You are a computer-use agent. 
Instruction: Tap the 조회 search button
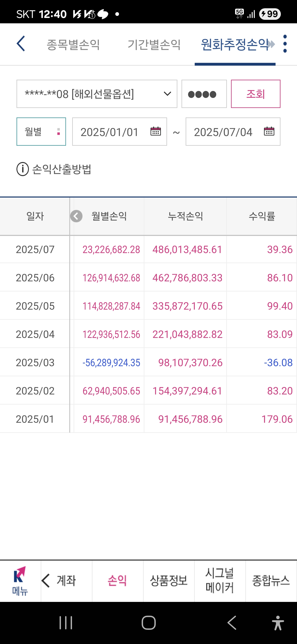256,94
